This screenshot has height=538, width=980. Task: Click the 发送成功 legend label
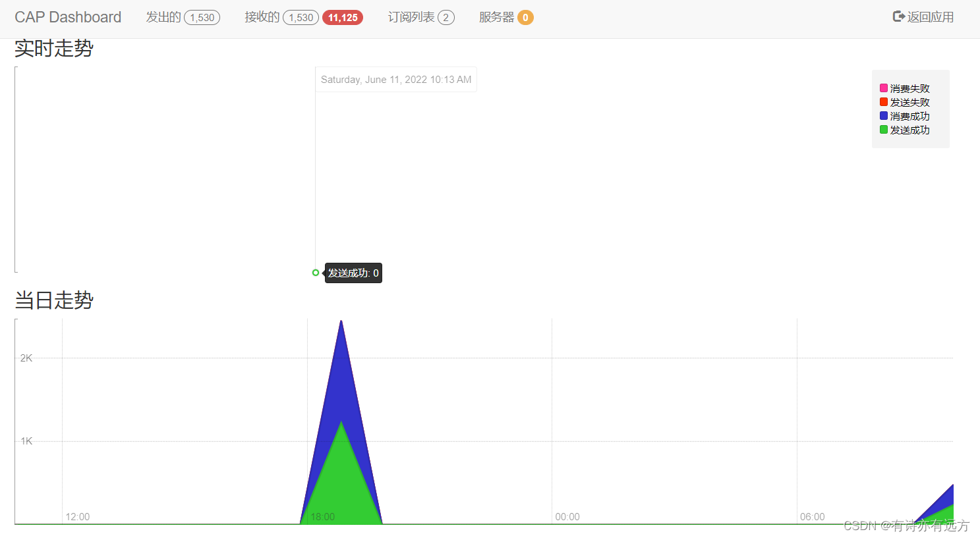coord(910,130)
